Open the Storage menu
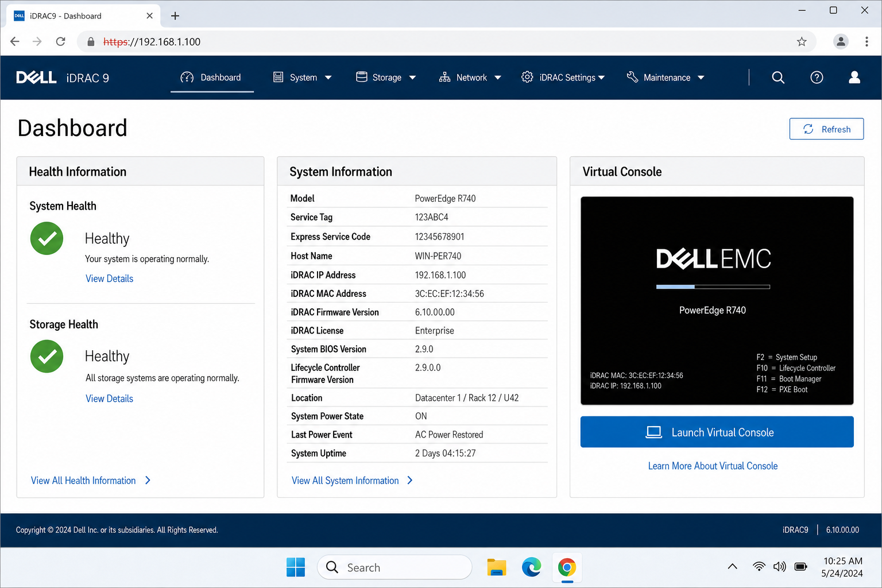Image resolution: width=882 pixels, height=588 pixels. pos(386,78)
